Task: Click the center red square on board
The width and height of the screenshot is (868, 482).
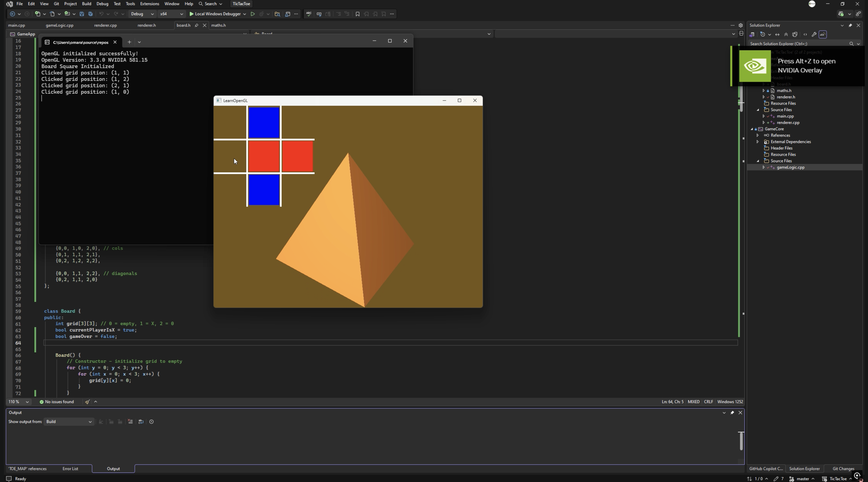Action: pyautogui.click(x=264, y=156)
